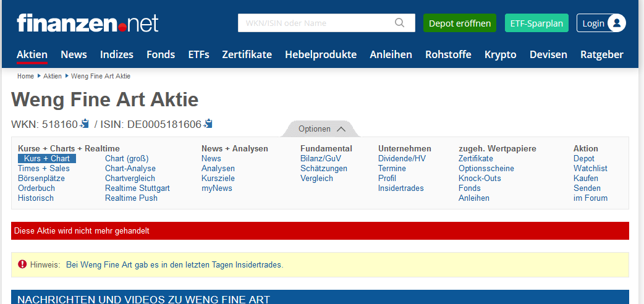Open the Anleihen menu in the navigation bar
The image size is (644, 304).
tap(391, 54)
